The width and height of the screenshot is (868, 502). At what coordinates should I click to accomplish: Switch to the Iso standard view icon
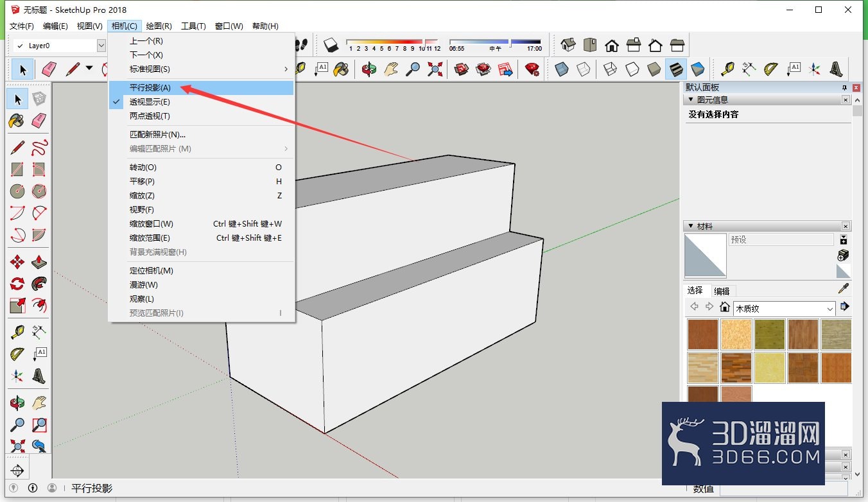[568, 45]
